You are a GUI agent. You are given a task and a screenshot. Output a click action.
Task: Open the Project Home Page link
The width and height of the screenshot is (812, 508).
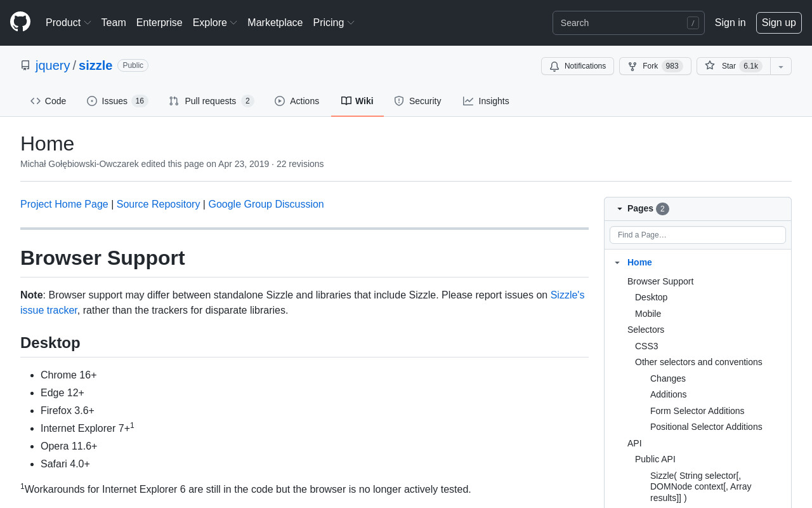coord(64,204)
